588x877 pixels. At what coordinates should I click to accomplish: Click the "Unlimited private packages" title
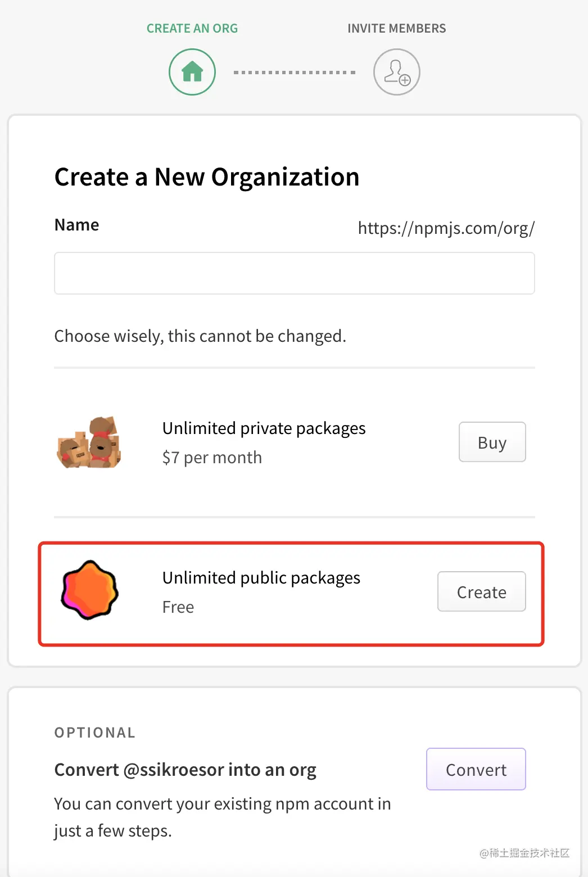264,428
